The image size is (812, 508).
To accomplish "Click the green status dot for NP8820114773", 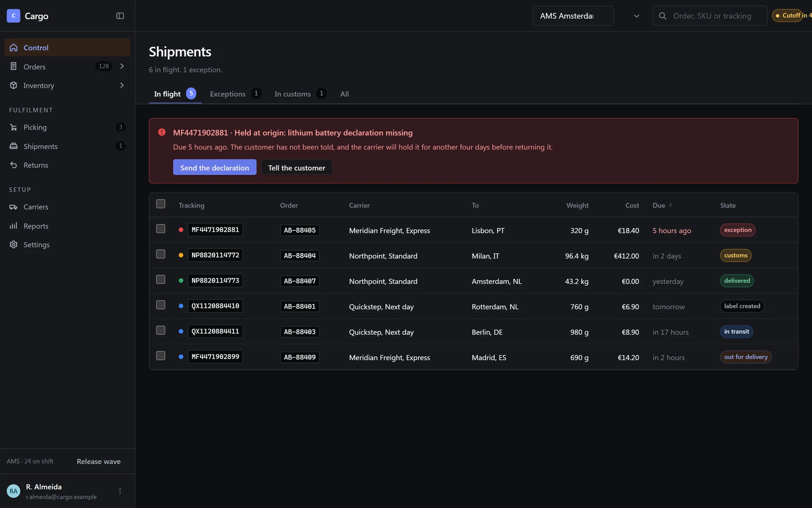I will [181, 280].
